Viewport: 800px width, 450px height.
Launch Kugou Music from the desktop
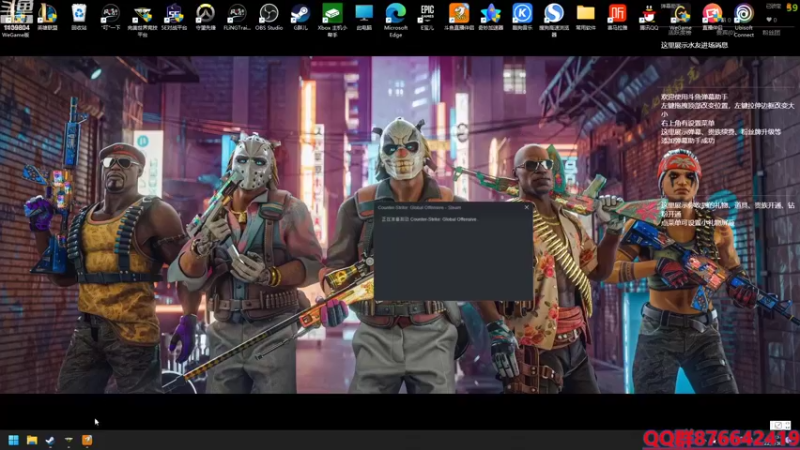(522, 17)
